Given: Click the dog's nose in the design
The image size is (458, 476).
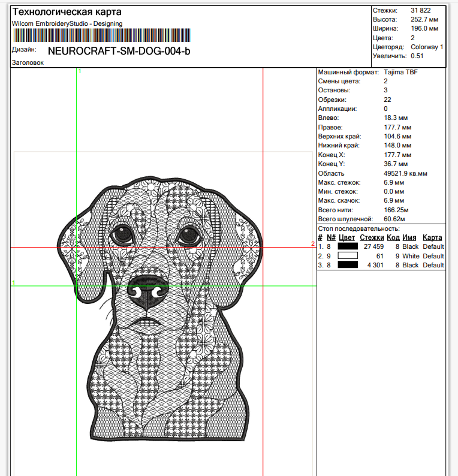Looking at the screenshot, I should click(147, 292).
